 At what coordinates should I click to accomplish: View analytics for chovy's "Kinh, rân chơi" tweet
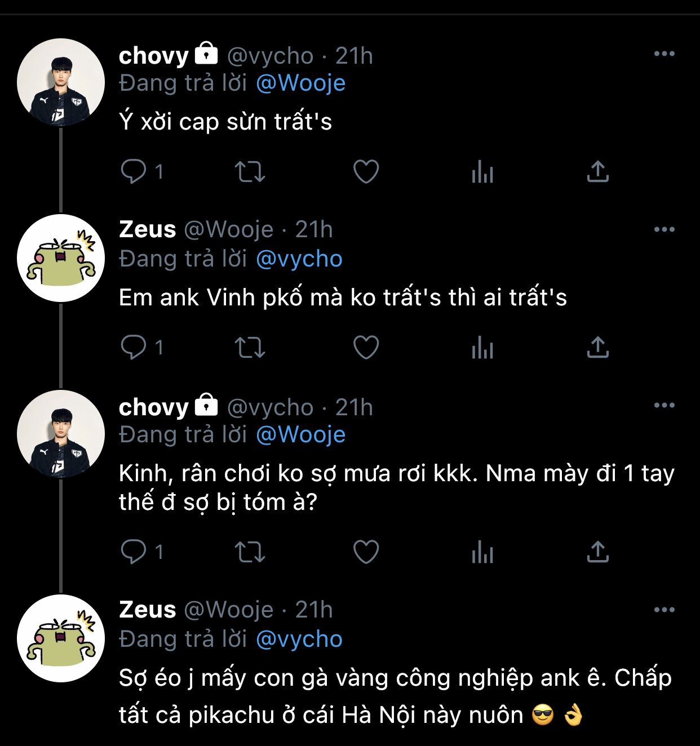[x=482, y=552]
